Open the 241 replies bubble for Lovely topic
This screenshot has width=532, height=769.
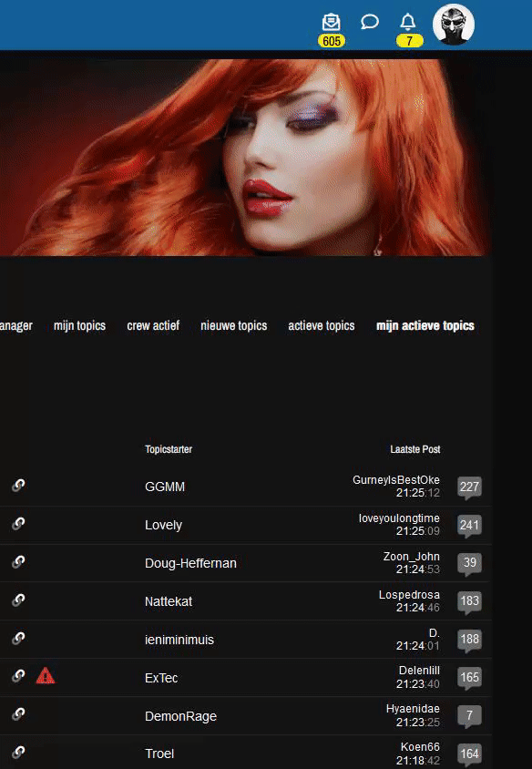(x=469, y=525)
